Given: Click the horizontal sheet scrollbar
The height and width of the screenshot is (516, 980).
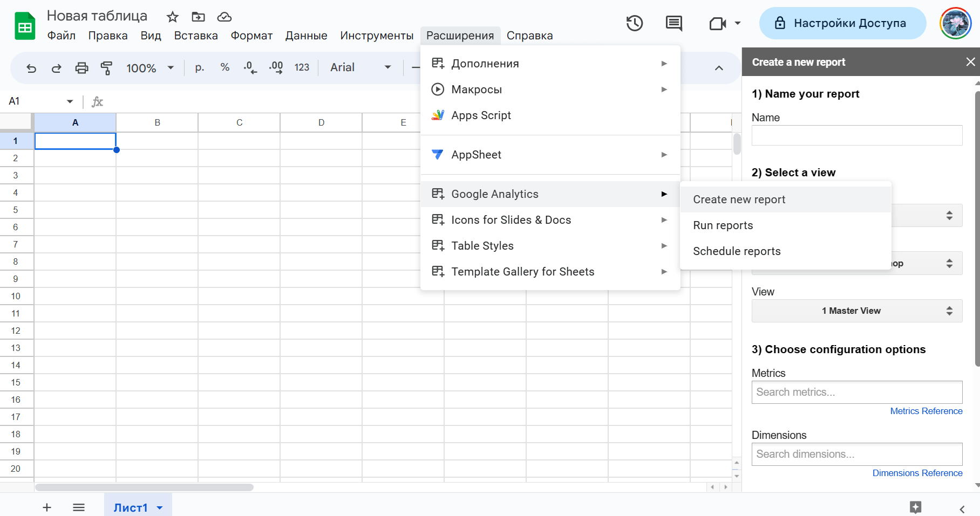Looking at the screenshot, I should pyautogui.click(x=144, y=487).
